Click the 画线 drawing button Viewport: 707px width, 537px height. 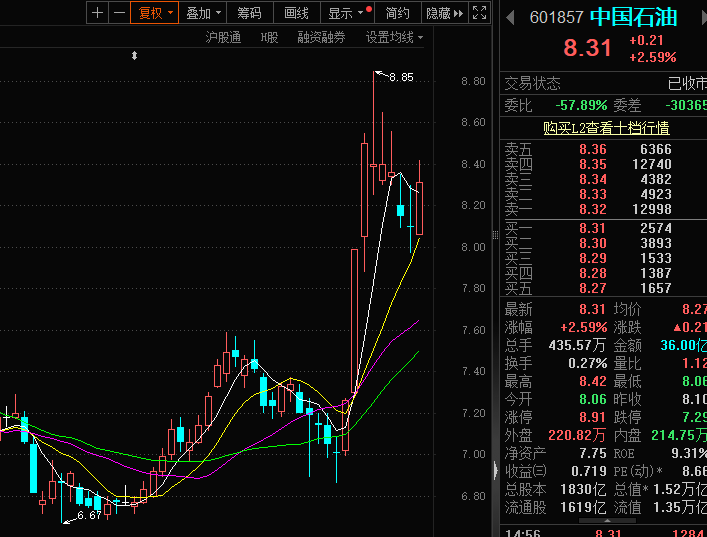[296, 13]
